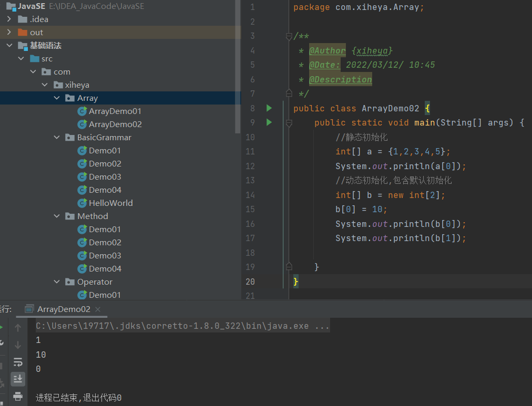
Task: Click the @Date: tag in the Javadoc
Action: pyautogui.click(x=324, y=65)
